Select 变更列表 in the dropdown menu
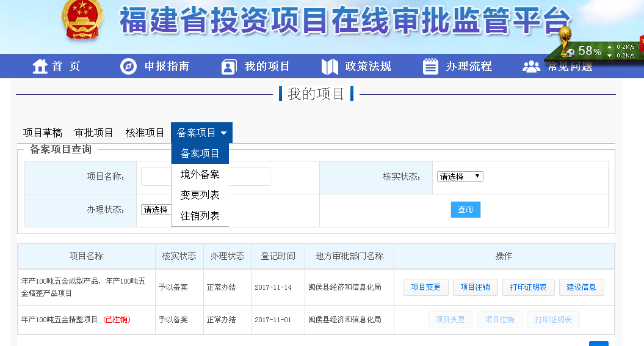644x346 pixels. 200,195
